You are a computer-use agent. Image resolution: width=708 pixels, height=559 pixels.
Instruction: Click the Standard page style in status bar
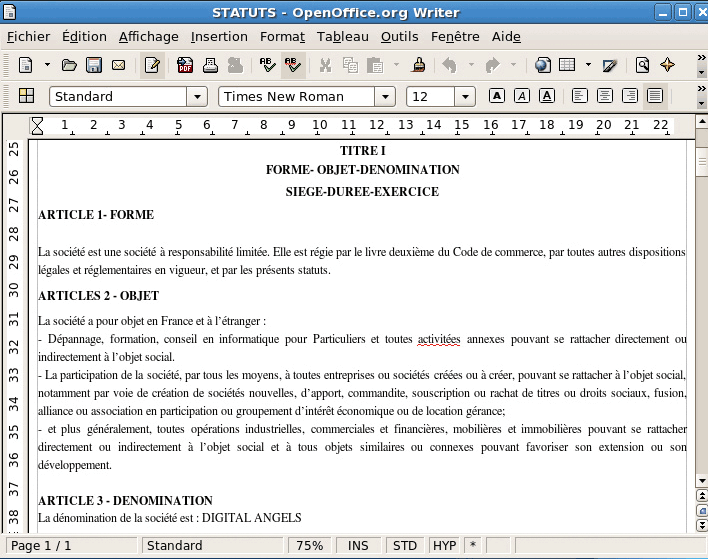(213, 545)
